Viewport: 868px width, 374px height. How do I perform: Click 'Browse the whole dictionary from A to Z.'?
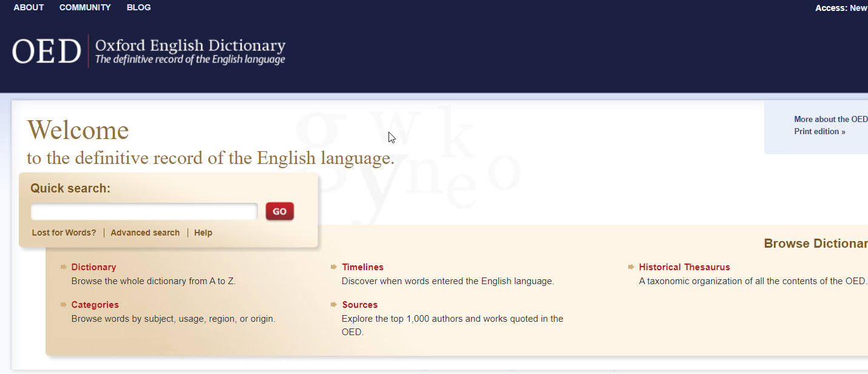154,281
